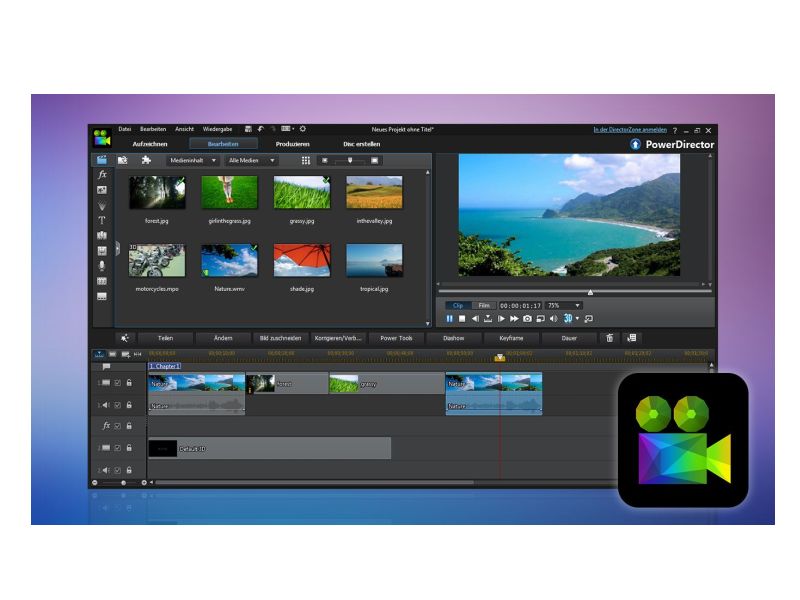The width and height of the screenshot is (800, 600).
Task: Click the Power Tools button
Action: click(x=396, y=338)
